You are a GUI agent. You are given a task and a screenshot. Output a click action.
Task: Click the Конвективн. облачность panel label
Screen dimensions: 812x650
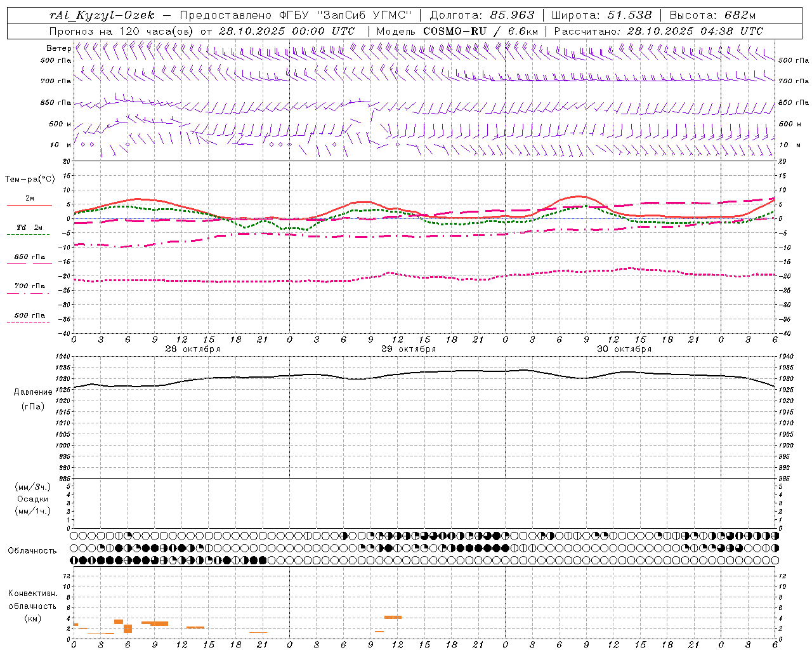click(x=32, y=600)
